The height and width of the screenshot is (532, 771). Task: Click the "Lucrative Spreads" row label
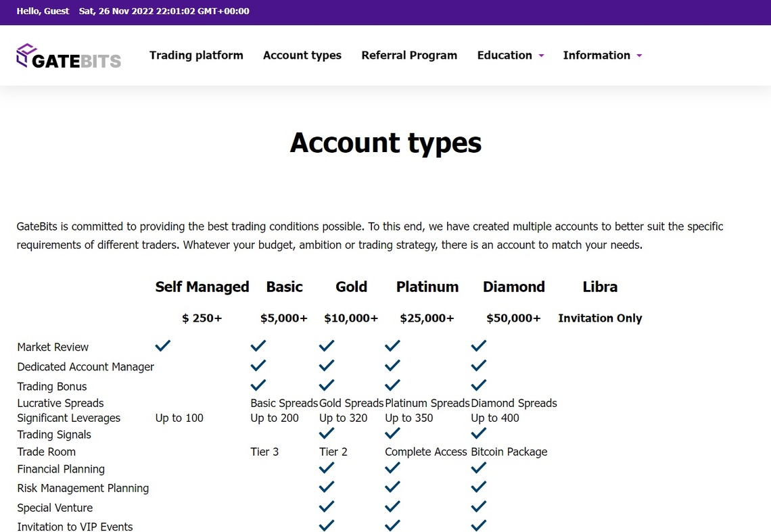pyautogui.click(x=60, y=403)
